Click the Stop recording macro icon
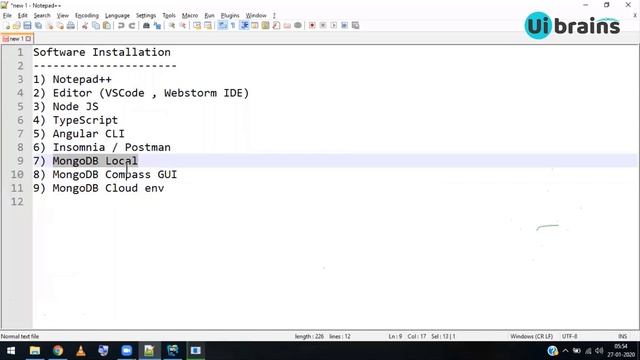Image resolution: width=640 pixels, height=360 pixels. (x=323, y=25)
